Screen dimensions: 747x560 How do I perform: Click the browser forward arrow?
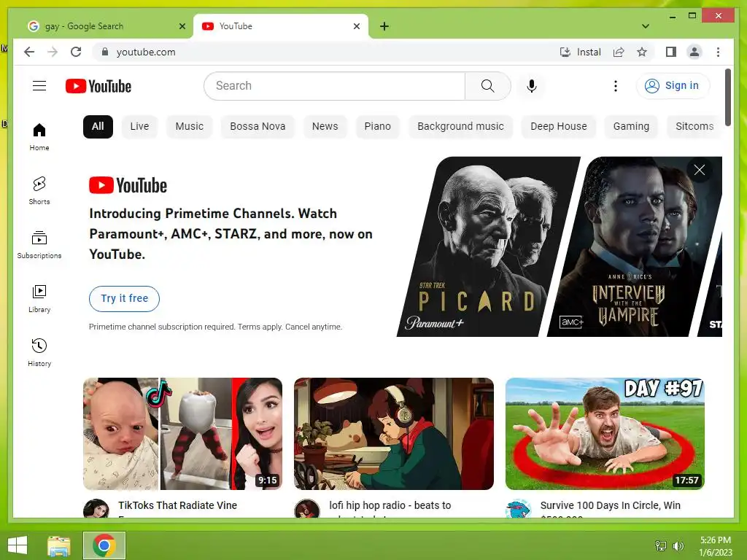click(53, 52)
